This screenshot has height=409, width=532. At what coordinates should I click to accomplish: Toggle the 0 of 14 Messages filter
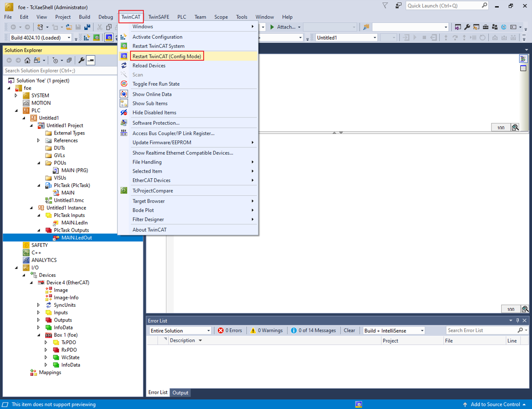tap(313, 330)
